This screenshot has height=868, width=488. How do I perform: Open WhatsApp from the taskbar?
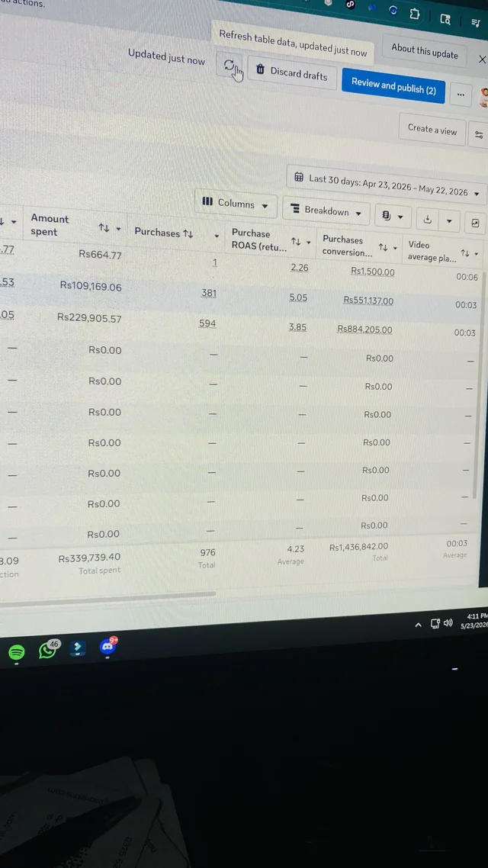[48, 650]
